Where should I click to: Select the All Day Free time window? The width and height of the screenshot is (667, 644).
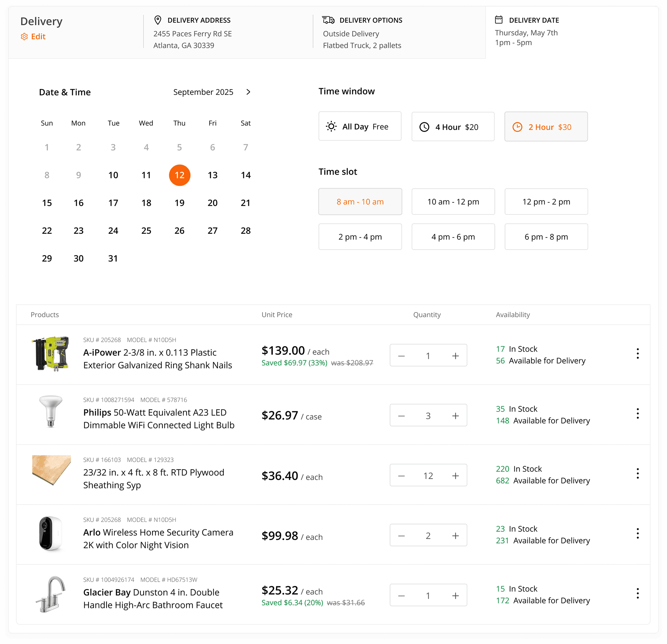point(360,127)
